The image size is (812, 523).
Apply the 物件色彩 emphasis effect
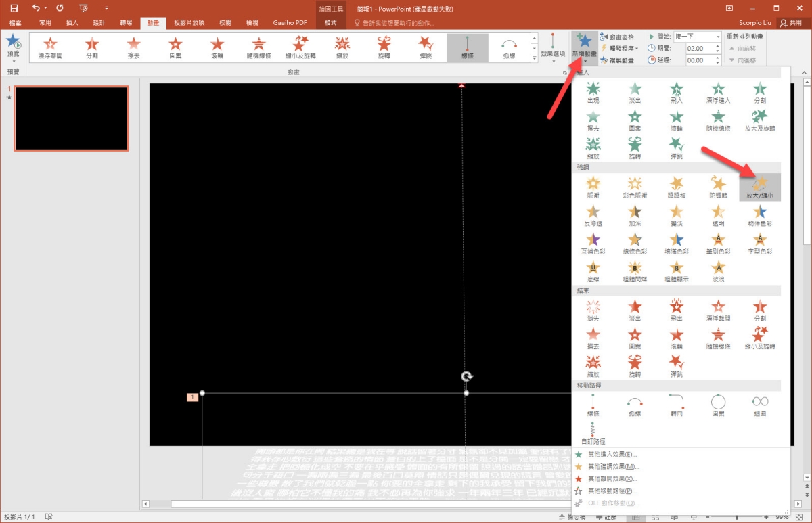(760, 215)
